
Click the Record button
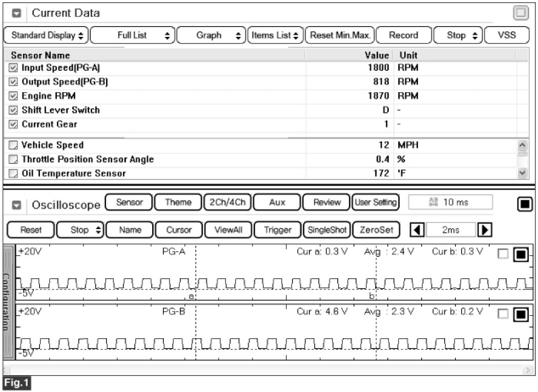tap(403, 35)
